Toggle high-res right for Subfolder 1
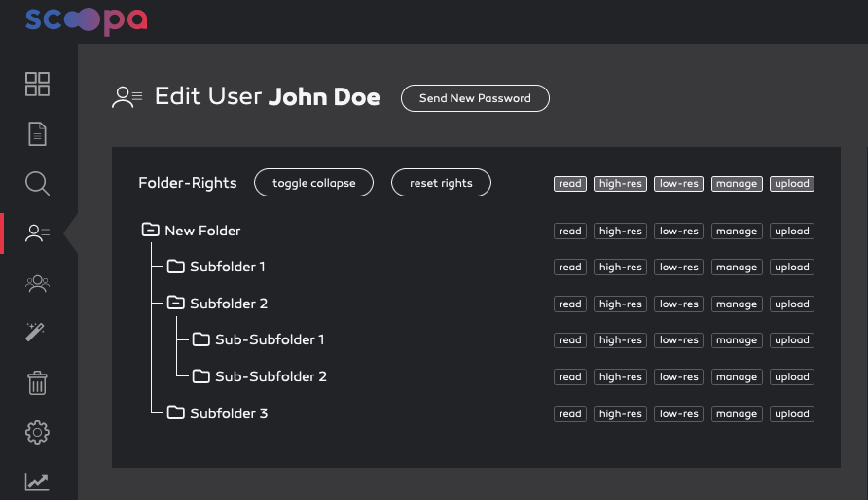Screen dimensions: 868x500 pyautogui.click(x=620, y=268)
